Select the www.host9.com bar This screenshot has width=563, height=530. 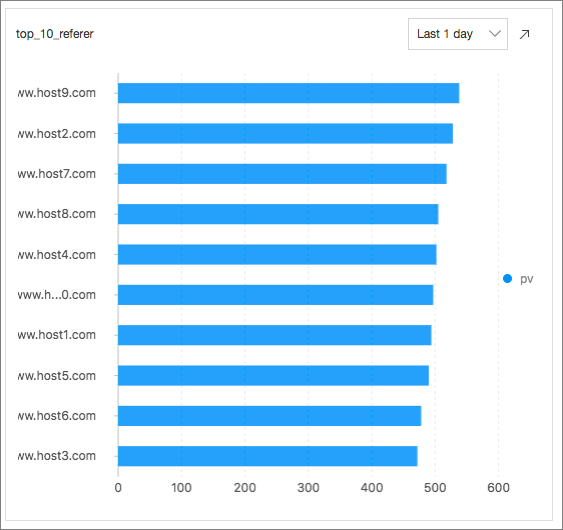click(x=289, y=93)
